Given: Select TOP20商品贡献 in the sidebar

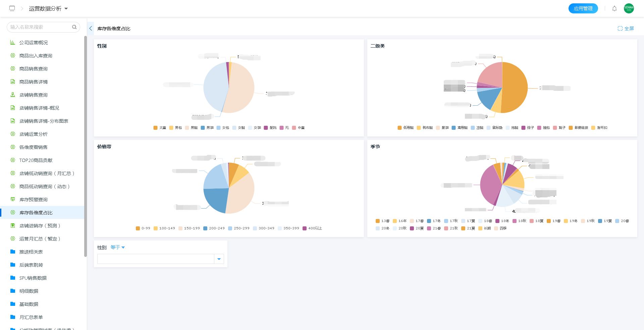Looking at the screenshot, I should pos(36,160).
